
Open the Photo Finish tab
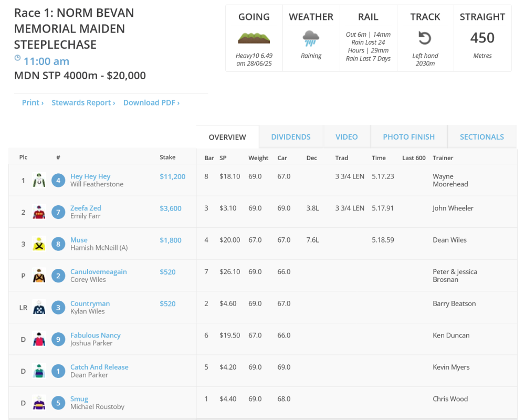pyautogui.click(x=408, y=136)
